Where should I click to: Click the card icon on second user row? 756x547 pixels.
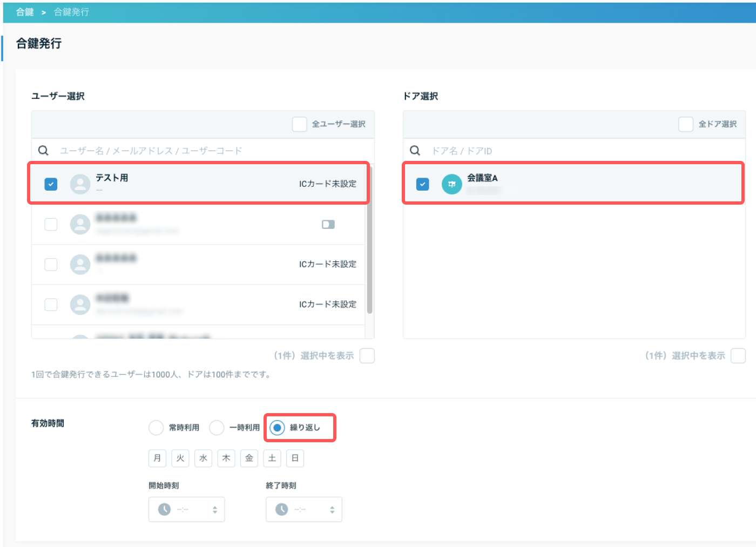coord(328,224)
